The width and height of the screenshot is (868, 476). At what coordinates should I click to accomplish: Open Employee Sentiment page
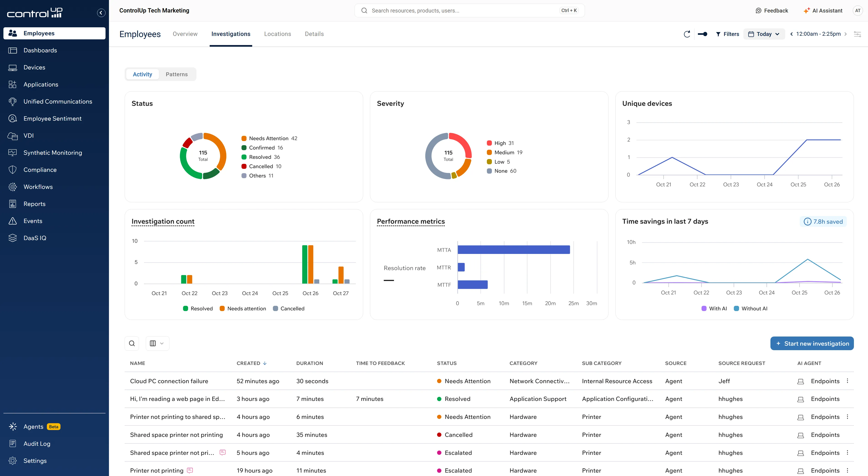pyautogui.click(x=54, y=119)
